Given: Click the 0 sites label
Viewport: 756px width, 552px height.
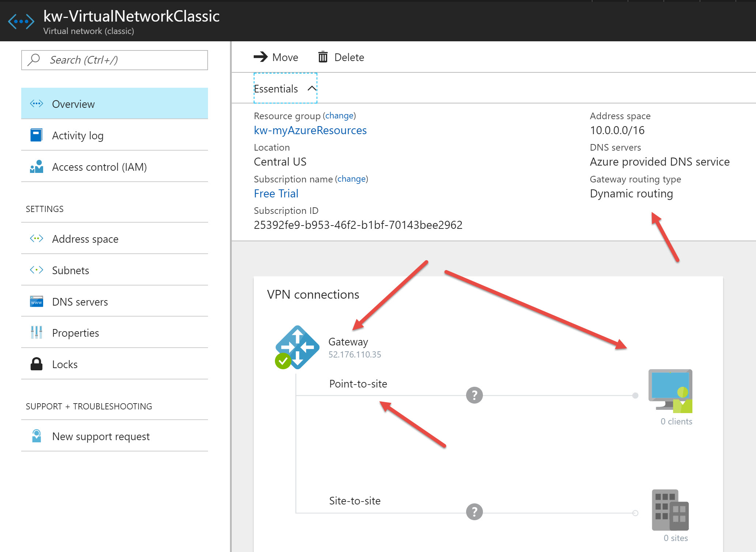Looking at the screenshot, I should coord(676,538).
